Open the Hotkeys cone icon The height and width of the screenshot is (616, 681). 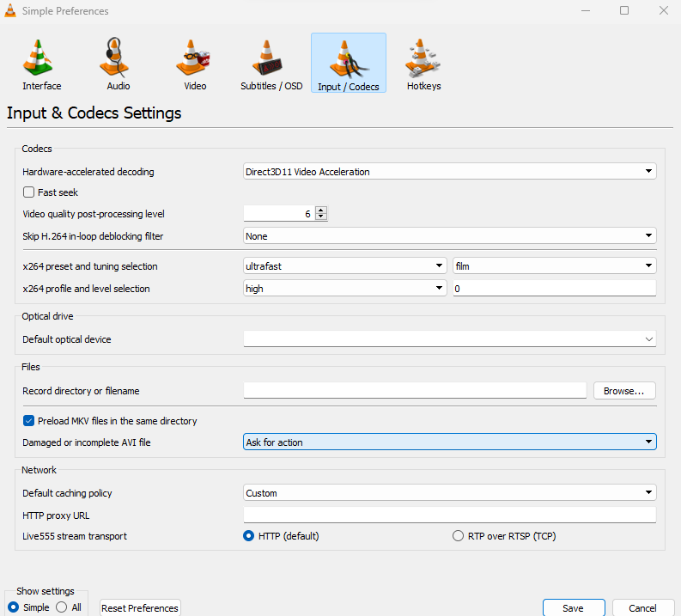[x=423, y=57]
